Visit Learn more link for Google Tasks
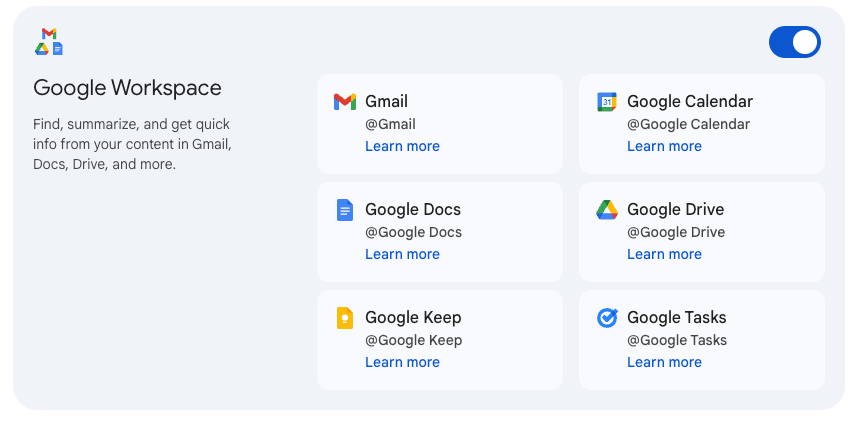Image resolution: width=860 pixels, height=421 pixels. click(664, 362)
